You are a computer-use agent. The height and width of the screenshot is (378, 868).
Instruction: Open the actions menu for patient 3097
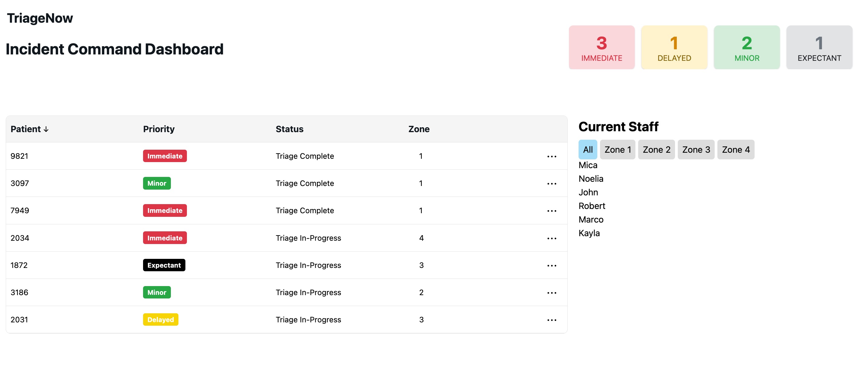pos(552,184)
